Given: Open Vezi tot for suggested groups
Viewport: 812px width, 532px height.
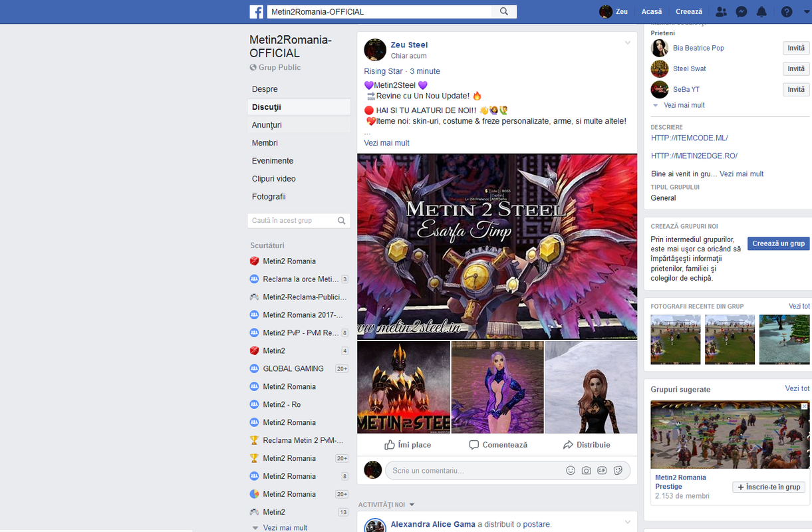Looking at the screenshot, I should pos(797,388).
